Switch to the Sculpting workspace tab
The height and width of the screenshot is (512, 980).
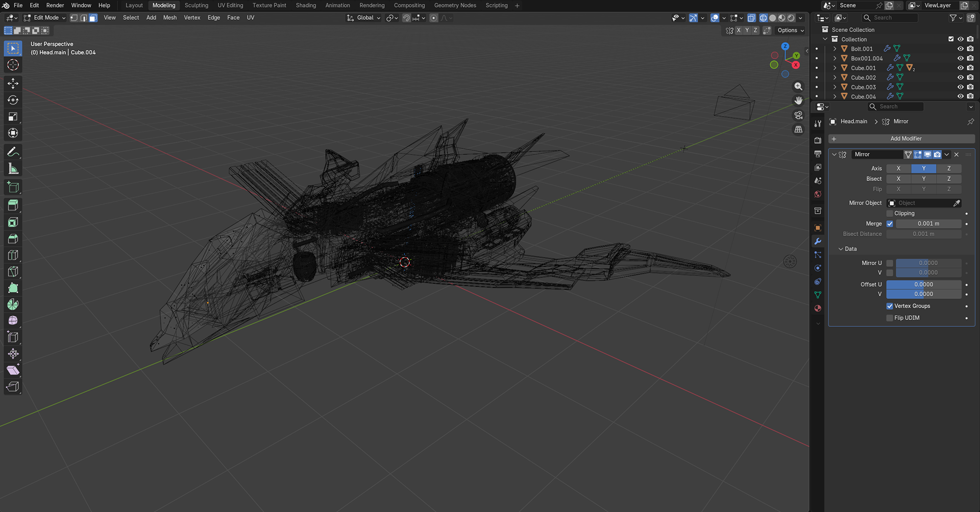[x=196, y=6]
